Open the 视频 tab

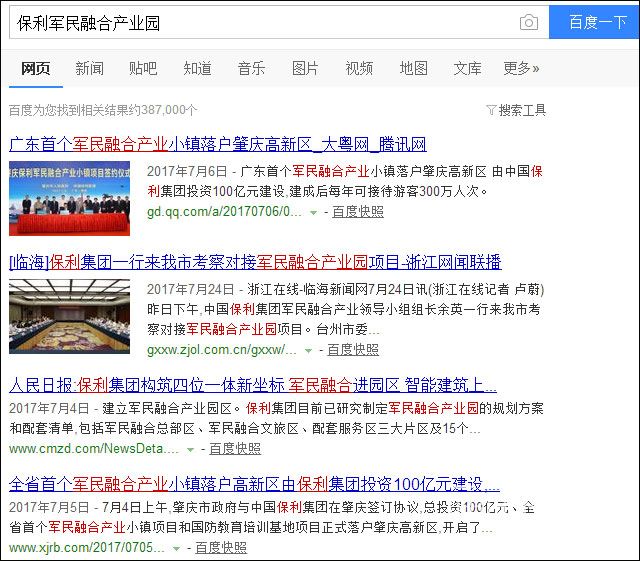click(359, 68)
